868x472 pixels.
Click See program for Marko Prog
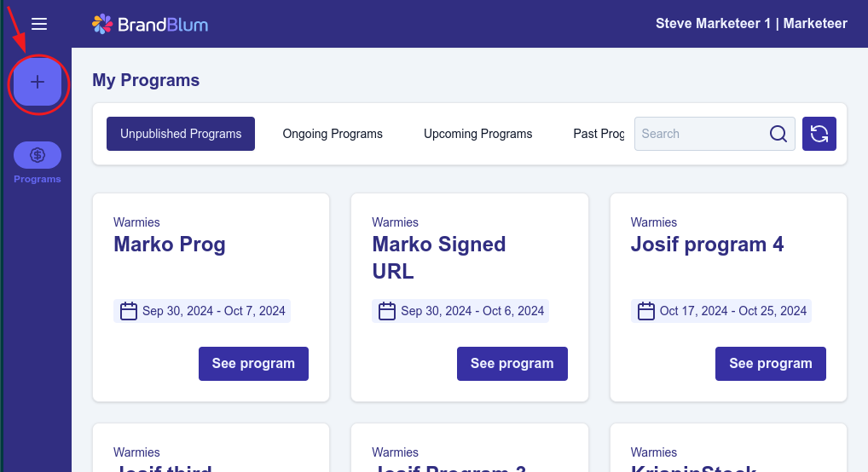pos(253,364)
